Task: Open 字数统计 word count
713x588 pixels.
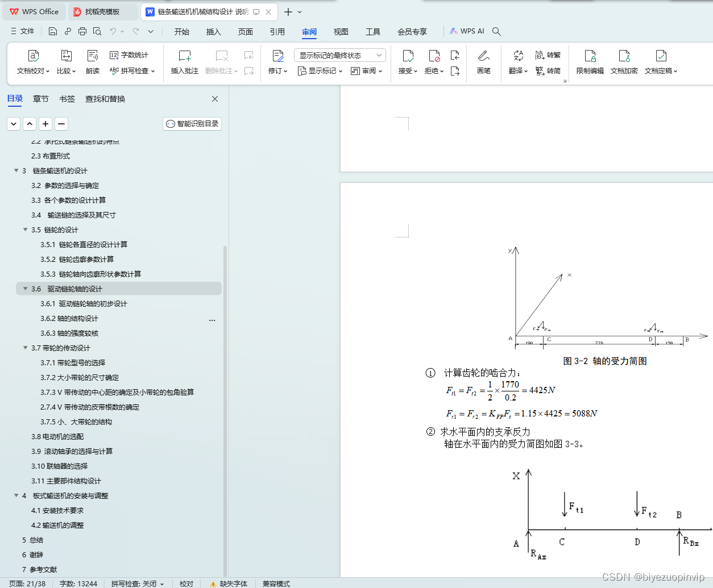Action: click(x=129, y=55)
